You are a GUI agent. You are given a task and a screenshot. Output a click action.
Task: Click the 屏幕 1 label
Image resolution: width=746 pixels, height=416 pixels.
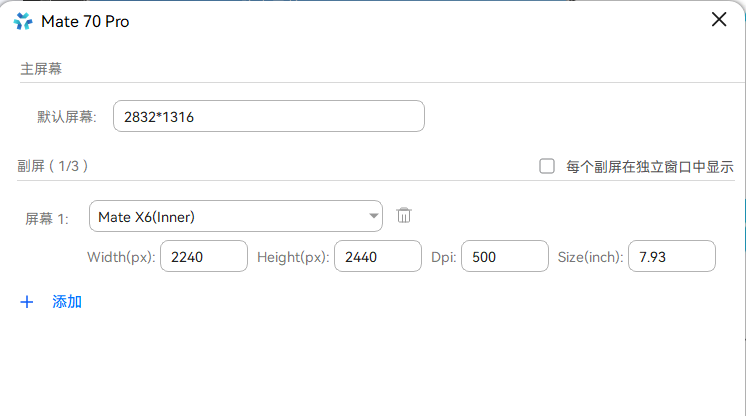pos(46,217)
